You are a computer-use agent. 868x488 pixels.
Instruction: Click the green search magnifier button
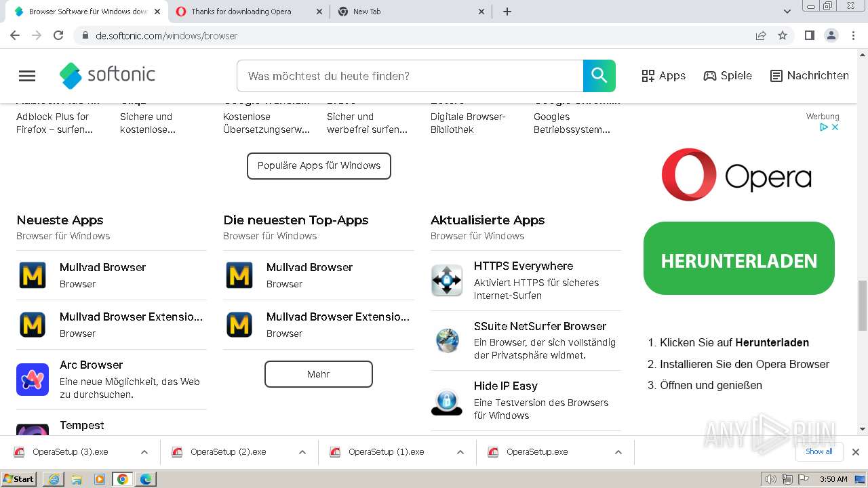(x=599, y=76)
